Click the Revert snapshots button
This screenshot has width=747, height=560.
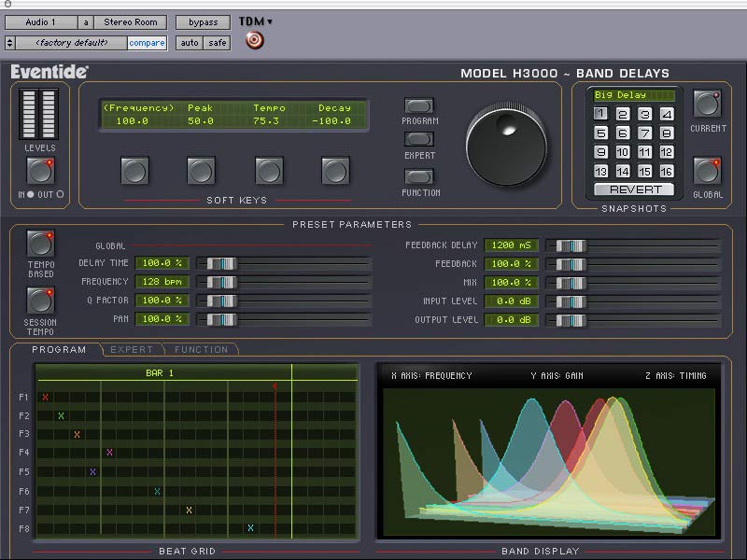pyautogui.click(x=634, y=189)
